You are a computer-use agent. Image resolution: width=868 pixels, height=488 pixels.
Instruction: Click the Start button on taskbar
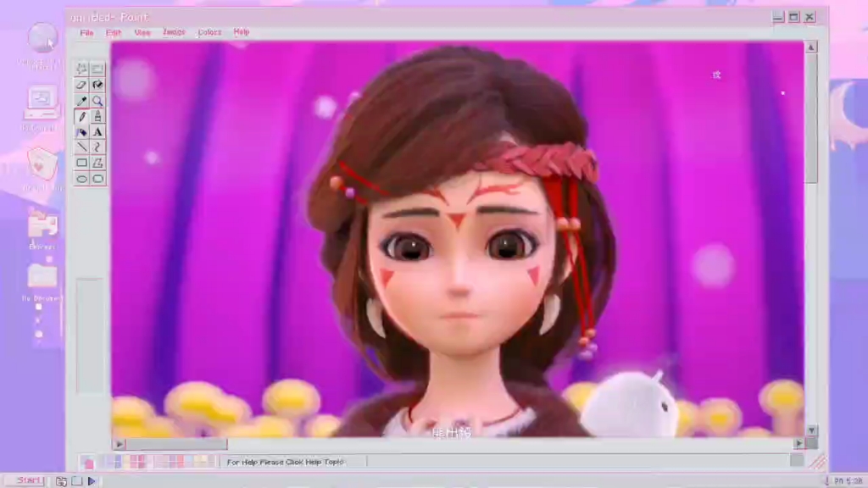(x=27, y=480)
